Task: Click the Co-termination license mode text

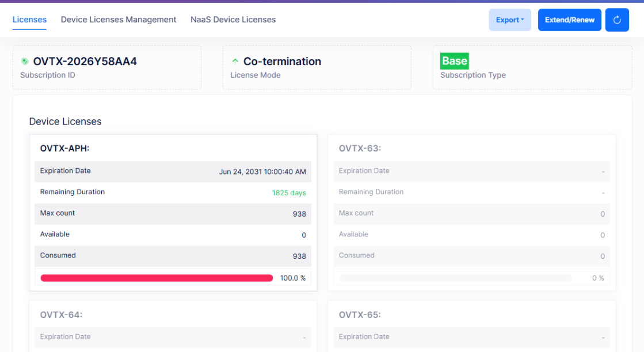Action: (282, 61)
